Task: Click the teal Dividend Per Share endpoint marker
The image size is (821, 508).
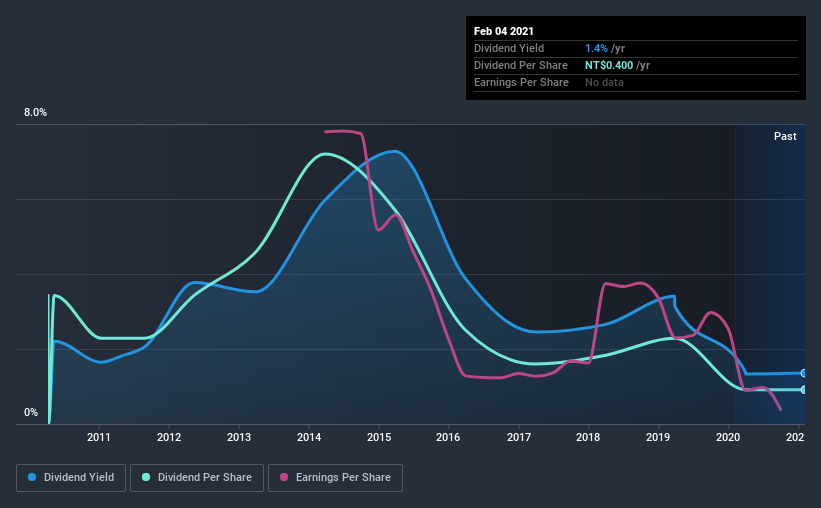Action: 803,390
